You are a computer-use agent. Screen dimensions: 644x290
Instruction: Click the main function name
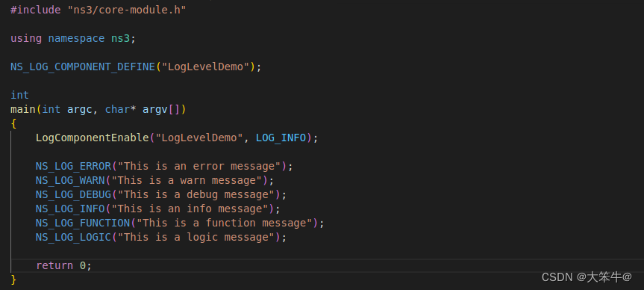pyautogui.click(x=23, y=109)
